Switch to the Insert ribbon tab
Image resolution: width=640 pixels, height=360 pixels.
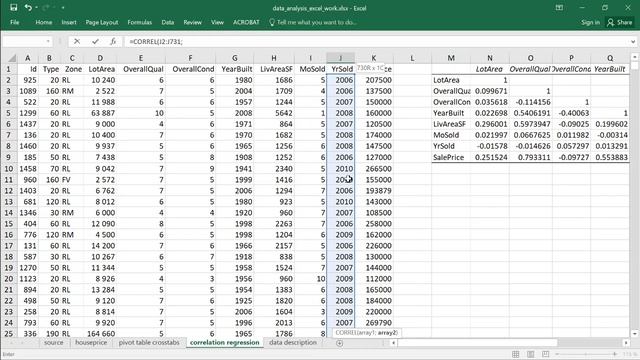coord(69,22)
